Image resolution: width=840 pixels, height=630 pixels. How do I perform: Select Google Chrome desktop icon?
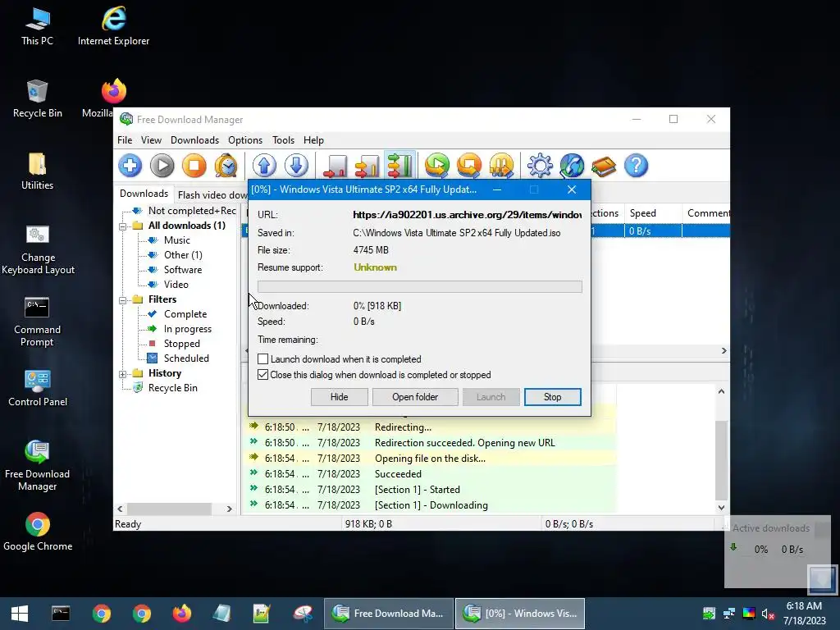point(38,532)
